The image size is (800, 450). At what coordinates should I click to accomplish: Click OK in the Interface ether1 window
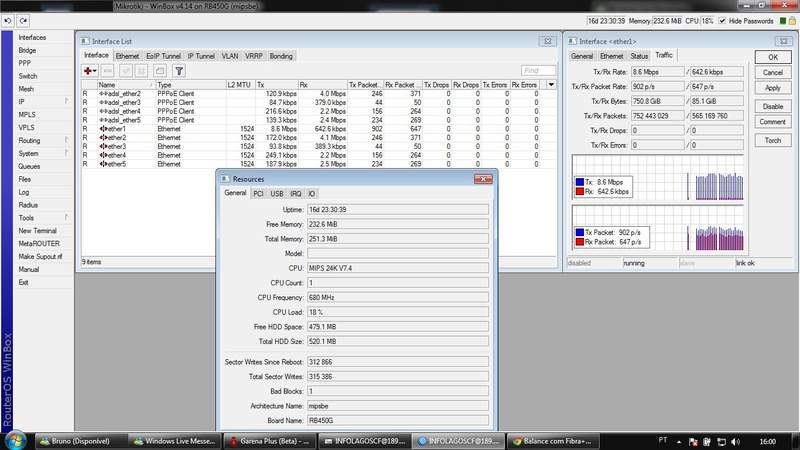pos(773,57)
